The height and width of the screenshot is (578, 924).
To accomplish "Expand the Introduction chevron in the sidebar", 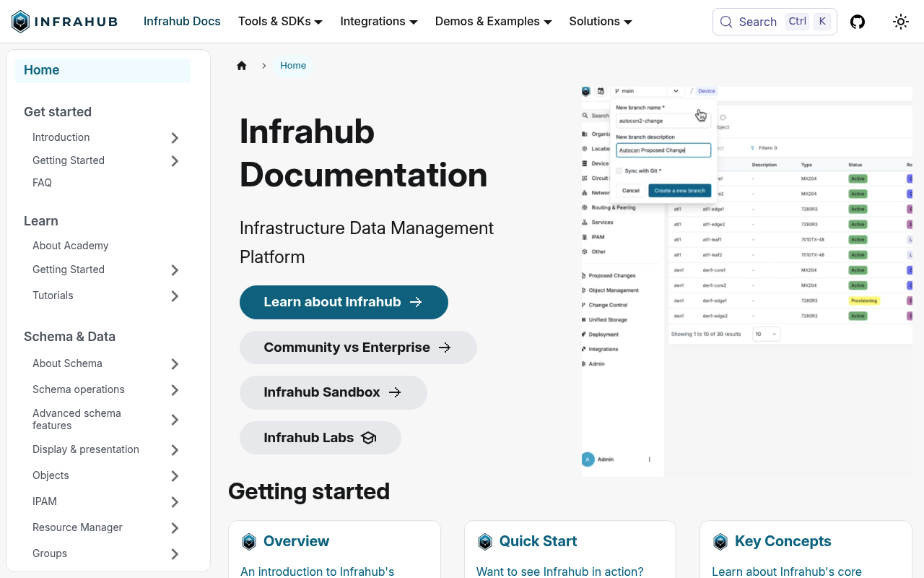I will (175, 138).
